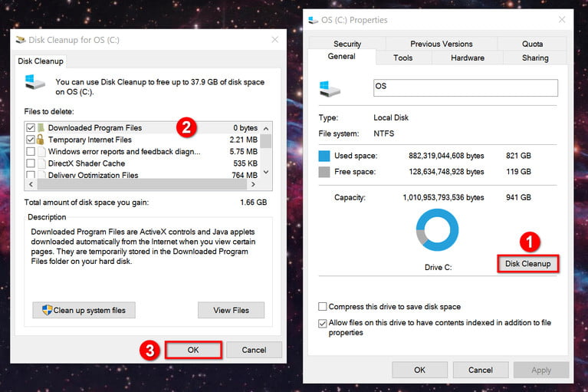Screen dimensions: 588x392
Task: Click the padlock icon for Temporary Internet Files
Action: (x=40, y=140)
